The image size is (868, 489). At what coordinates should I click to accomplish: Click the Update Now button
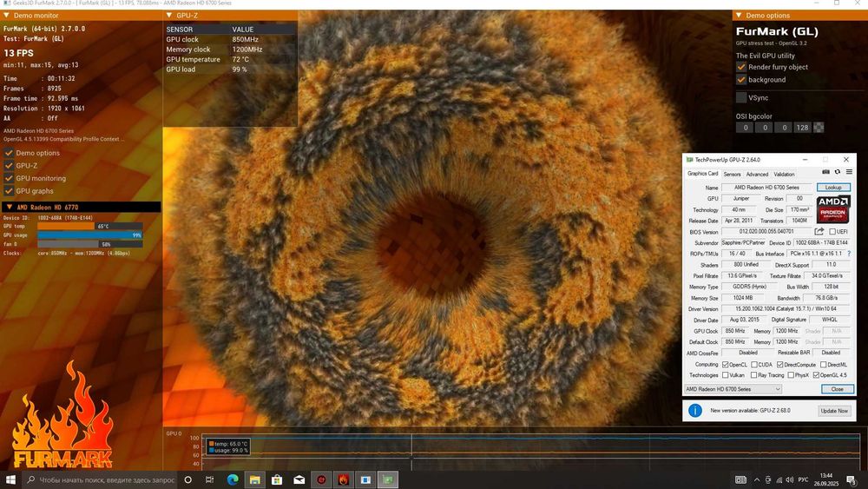(834, 411)
